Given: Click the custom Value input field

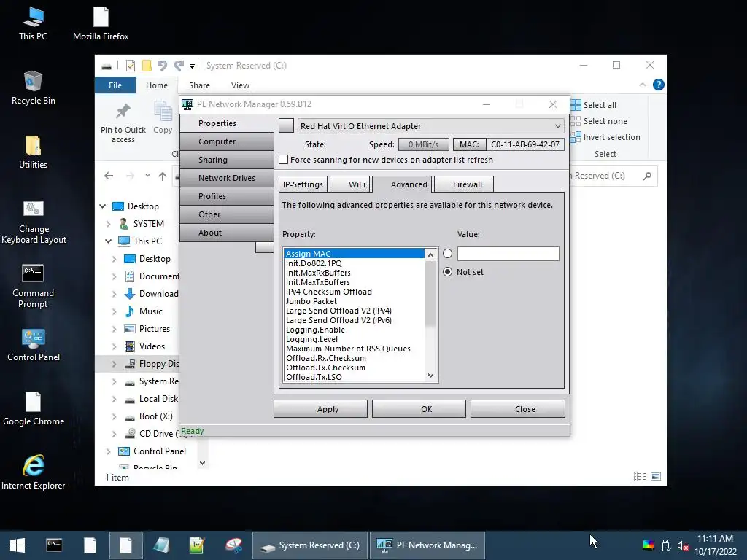Looking at the screenshot, I should pos(508,253).
